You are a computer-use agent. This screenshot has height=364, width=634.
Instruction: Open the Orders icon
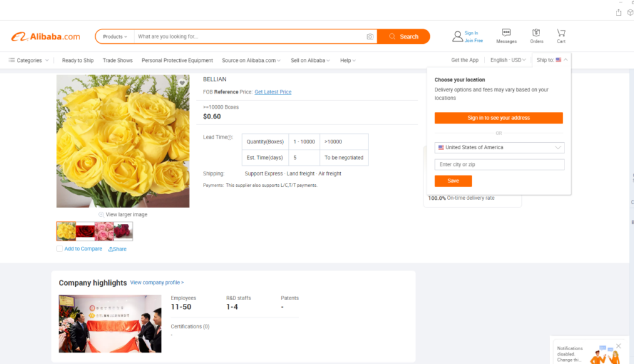tap(536, 33)
